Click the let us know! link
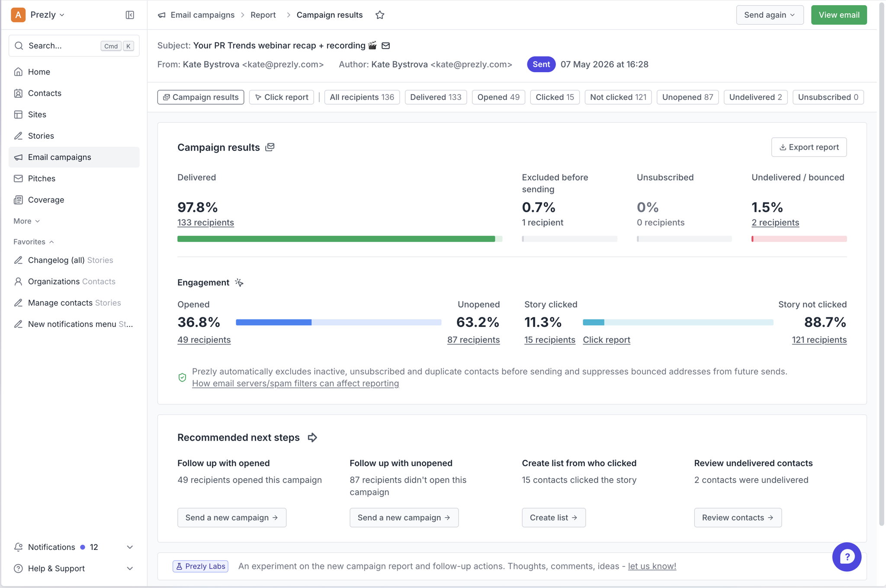886x588 pixels. click(652, 566)
